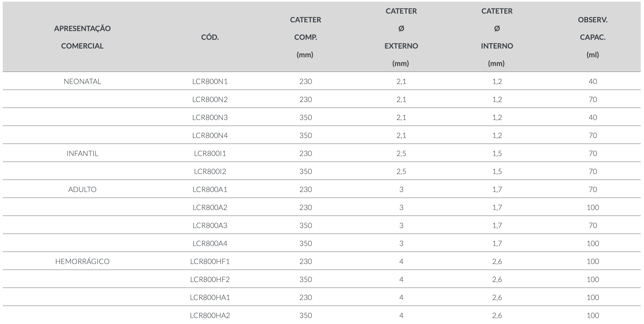Click the NEONATAL category cell
The image size is (644, 324).
pos(82,81)
